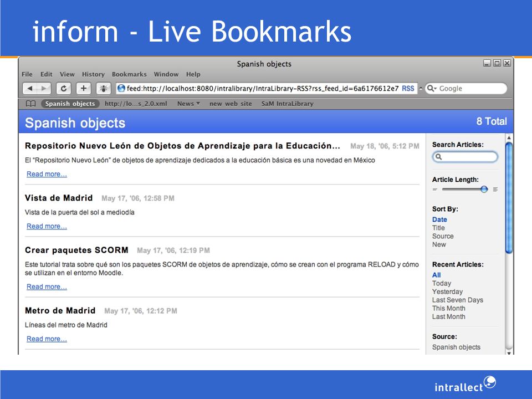532x399 pixels.
Task: Filter recent articles to Yesterday
Action: click(x=447, y=292)
